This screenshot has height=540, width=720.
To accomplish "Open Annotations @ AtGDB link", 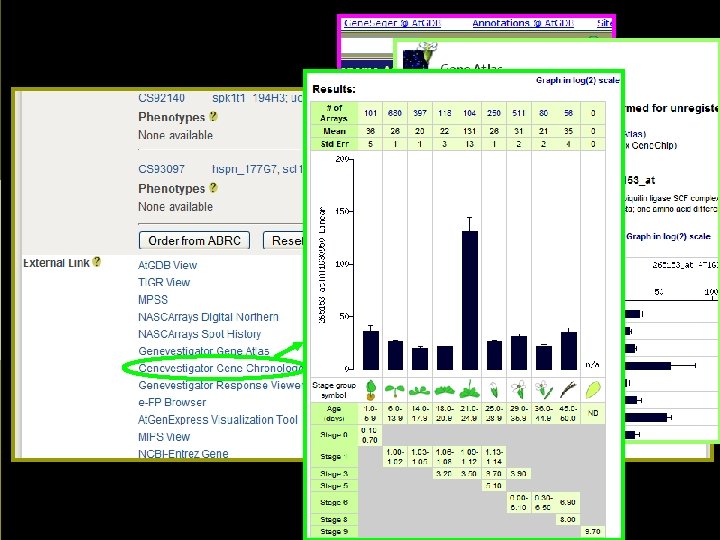I will [x=523, y=22].
